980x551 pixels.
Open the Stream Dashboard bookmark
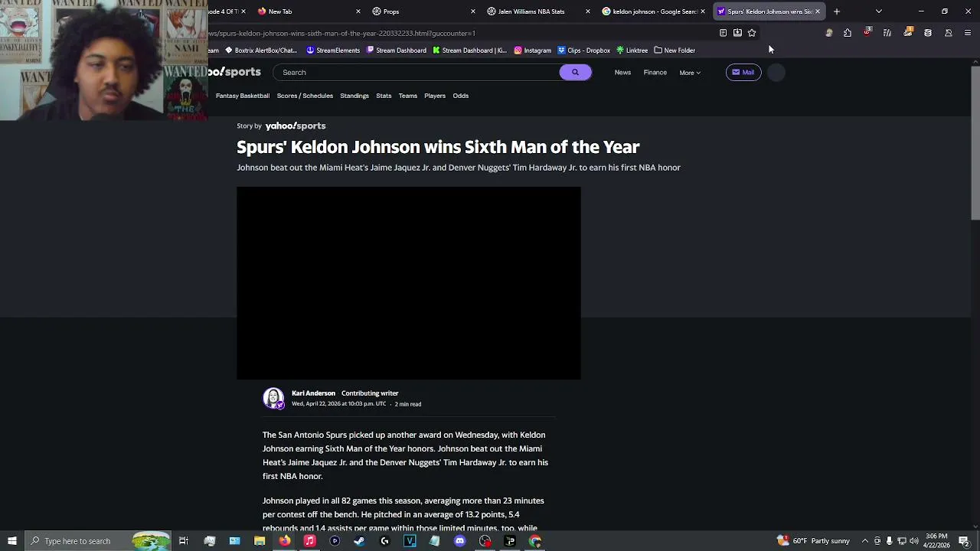click(x=396, y=51)
